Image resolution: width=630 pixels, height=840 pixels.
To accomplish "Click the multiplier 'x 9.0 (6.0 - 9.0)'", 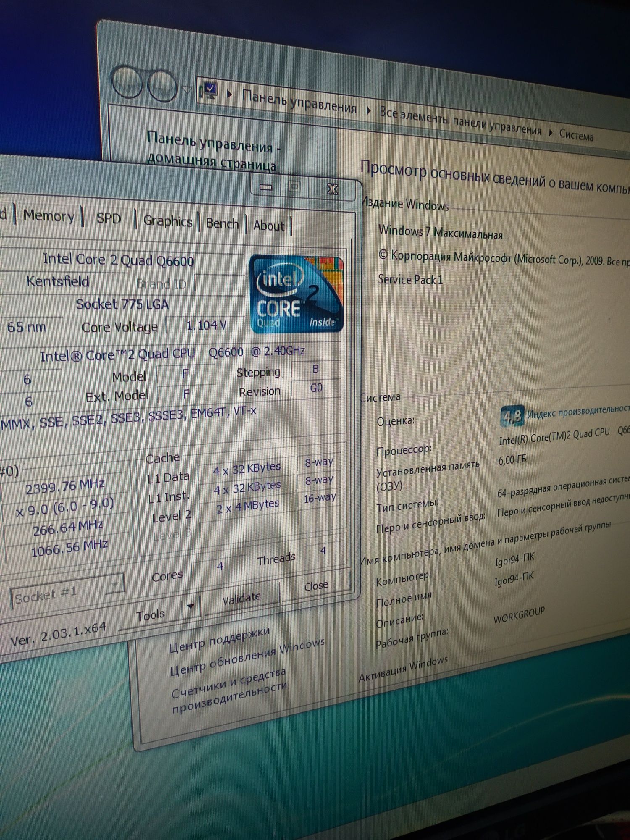I will [65, 507].
